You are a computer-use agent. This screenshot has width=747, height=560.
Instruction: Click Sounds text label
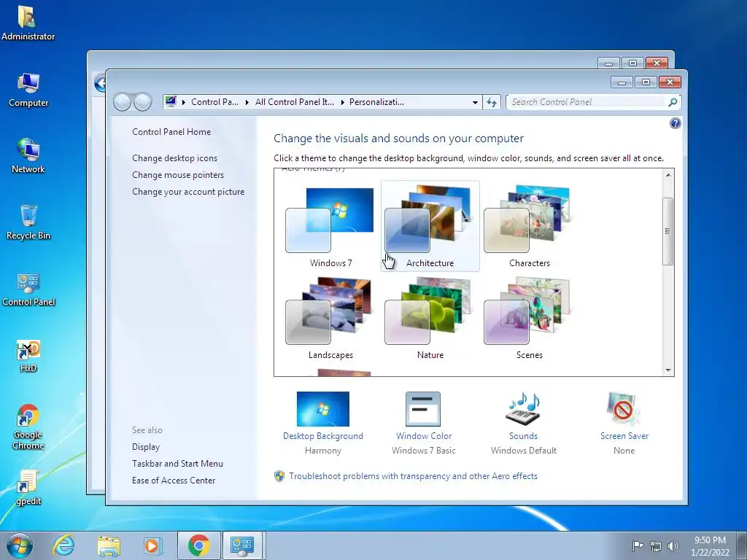click(523, 436)
